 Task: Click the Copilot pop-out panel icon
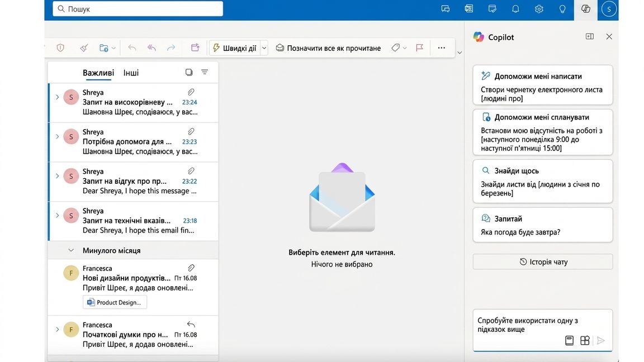590,36
